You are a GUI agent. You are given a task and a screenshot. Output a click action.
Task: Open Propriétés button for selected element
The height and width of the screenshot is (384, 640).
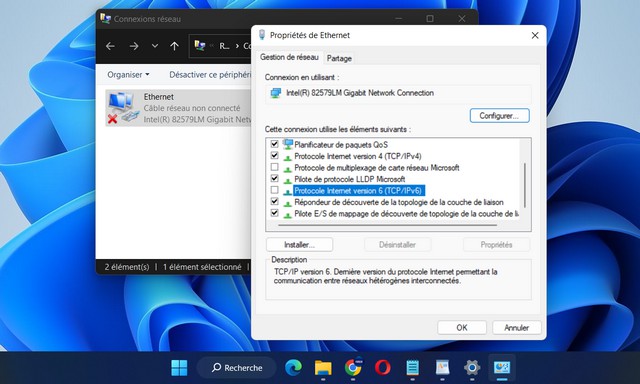click(496, 244)
